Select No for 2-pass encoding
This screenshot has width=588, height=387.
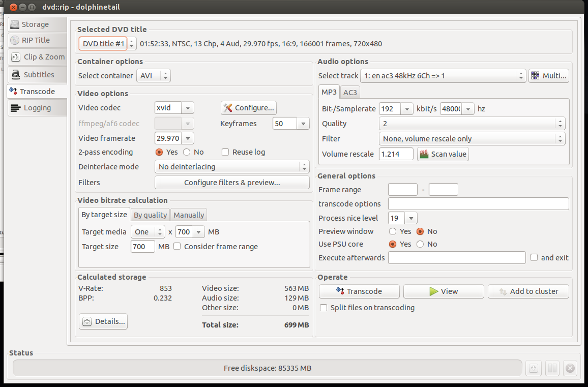pos(187,152)
